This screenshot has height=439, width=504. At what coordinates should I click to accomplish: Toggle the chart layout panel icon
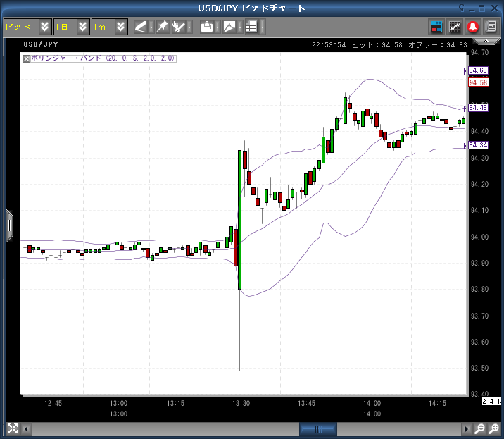[436, 27]
